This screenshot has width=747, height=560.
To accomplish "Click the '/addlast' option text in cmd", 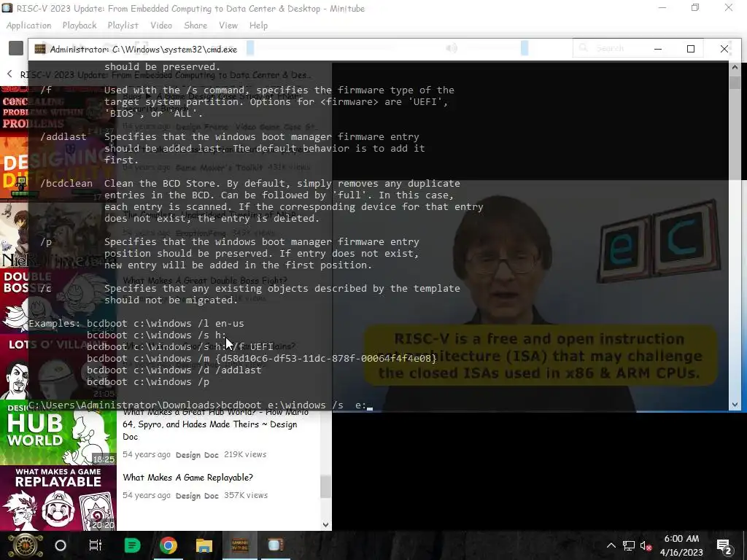I will 63,136.
